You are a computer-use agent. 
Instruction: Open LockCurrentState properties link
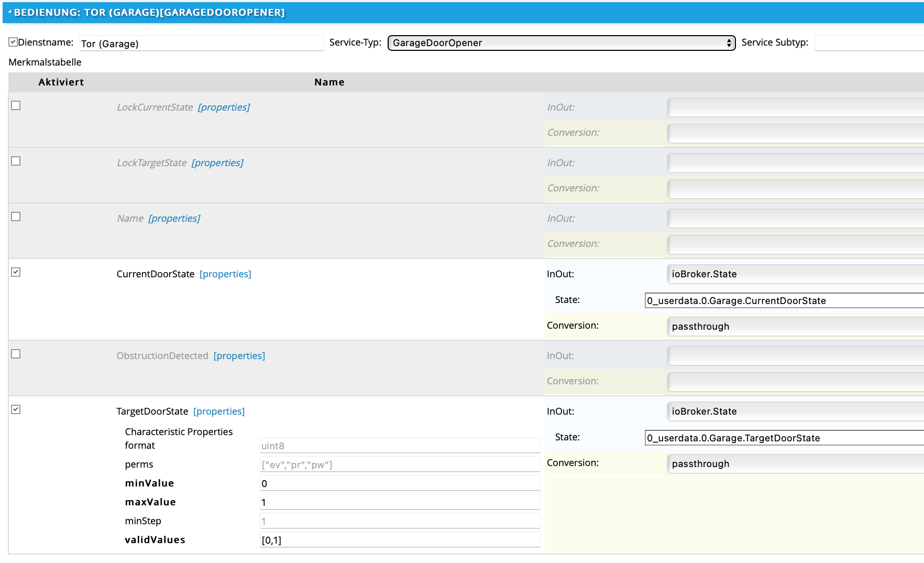tap(224, 107)
